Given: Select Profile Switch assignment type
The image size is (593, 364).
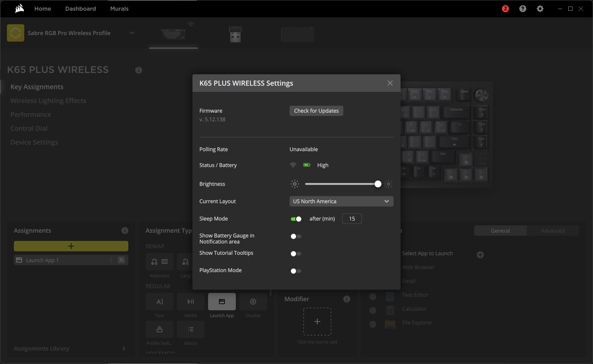Looking at the screenshot, I should pos(160,329).
